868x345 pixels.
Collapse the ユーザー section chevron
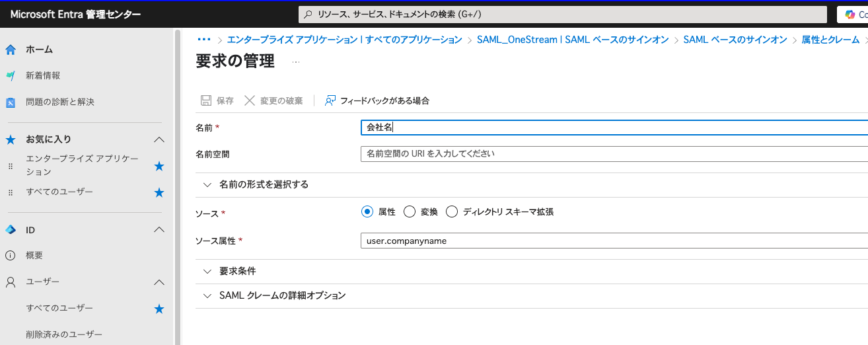coord(159,282)
